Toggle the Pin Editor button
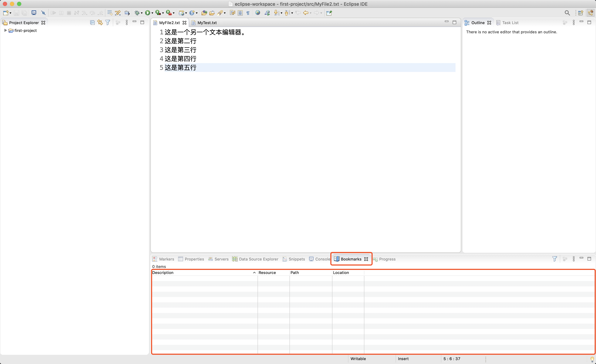 tap(329, 13)
